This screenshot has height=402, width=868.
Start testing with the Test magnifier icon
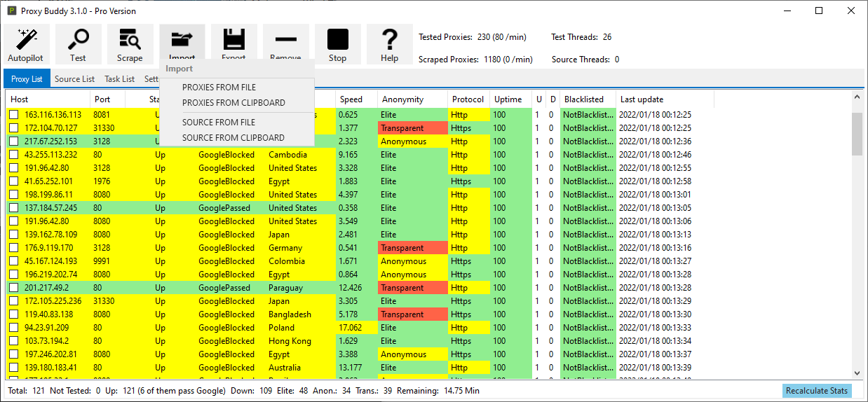point(78,39)
